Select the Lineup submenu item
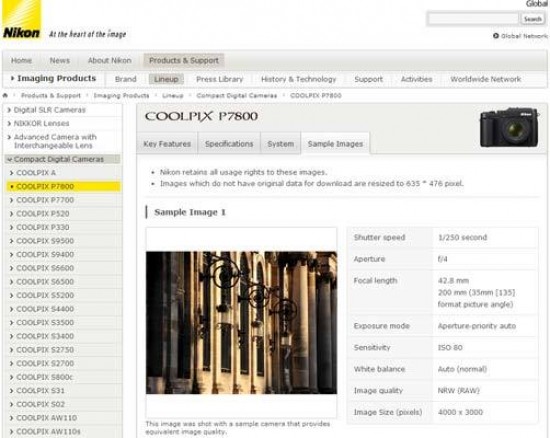The image size is (550, 438). tap(166, 79)
